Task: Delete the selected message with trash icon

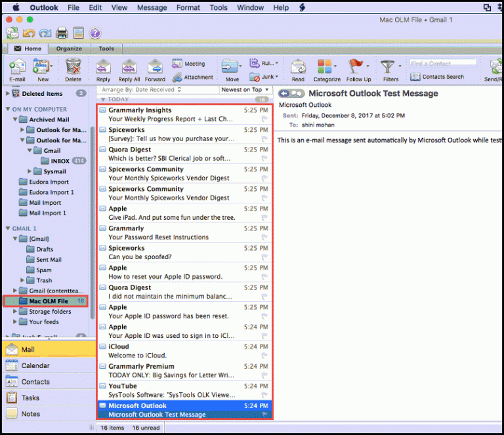Action: 73,70
